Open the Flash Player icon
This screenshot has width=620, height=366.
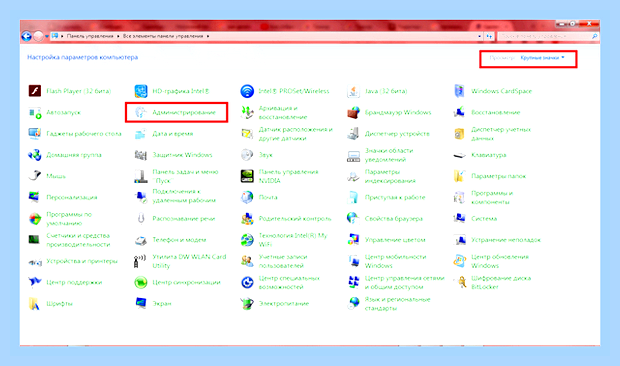[x=35, y=91]
